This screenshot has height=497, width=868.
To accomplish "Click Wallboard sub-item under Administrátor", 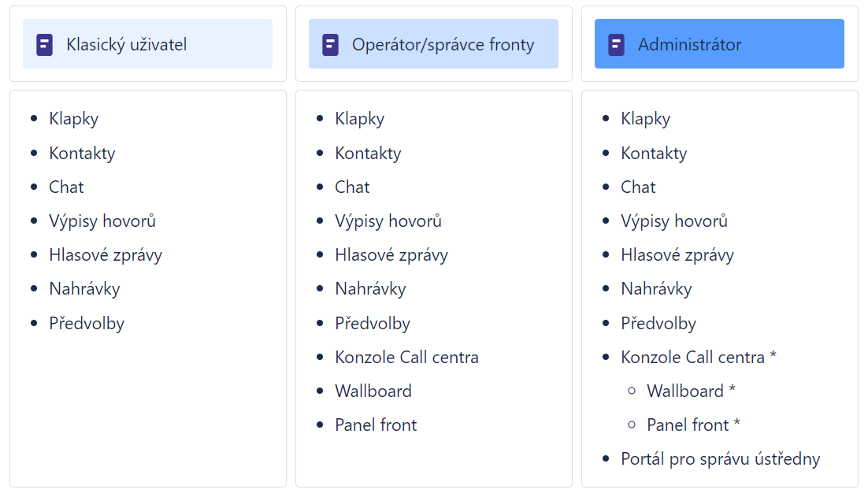I will (x=684, y=391).
